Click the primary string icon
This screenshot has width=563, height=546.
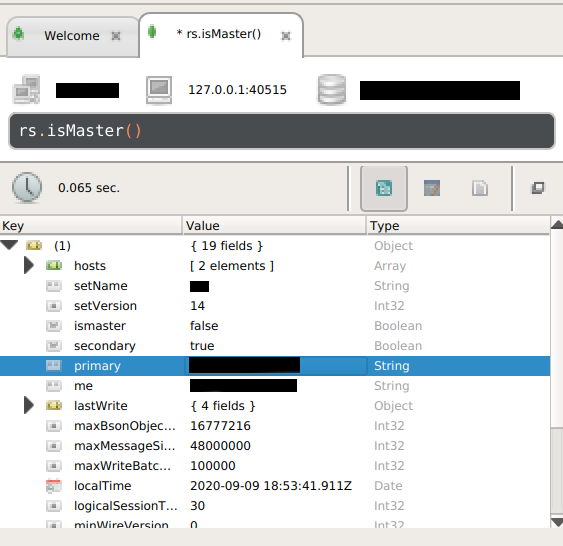[x=54, y=366]
